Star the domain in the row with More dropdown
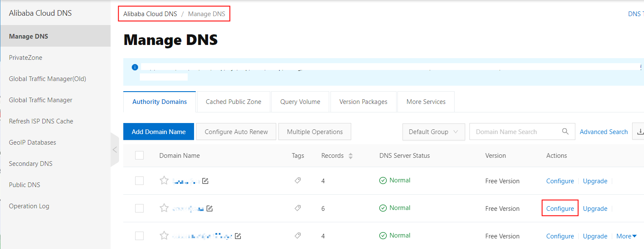The image size is (644, 249). [164, 236]
